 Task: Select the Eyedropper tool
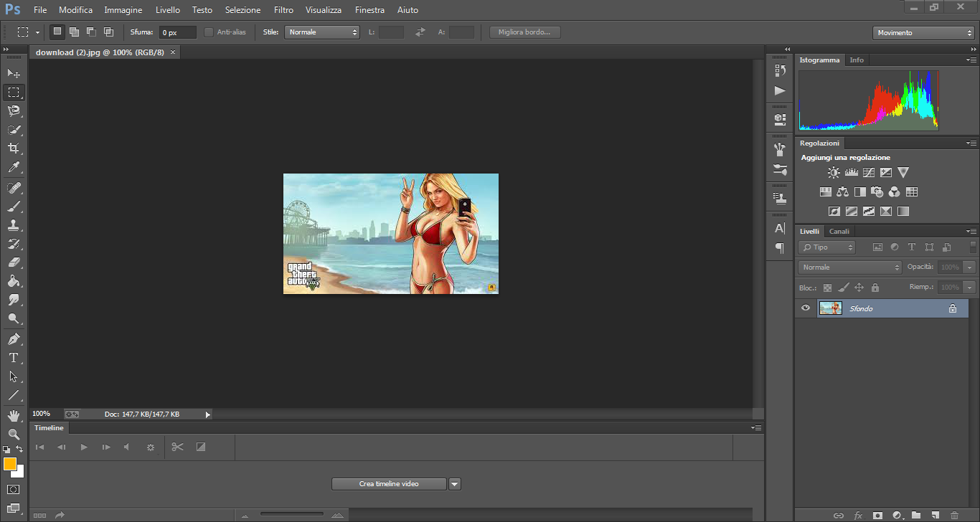pos(14,168)
